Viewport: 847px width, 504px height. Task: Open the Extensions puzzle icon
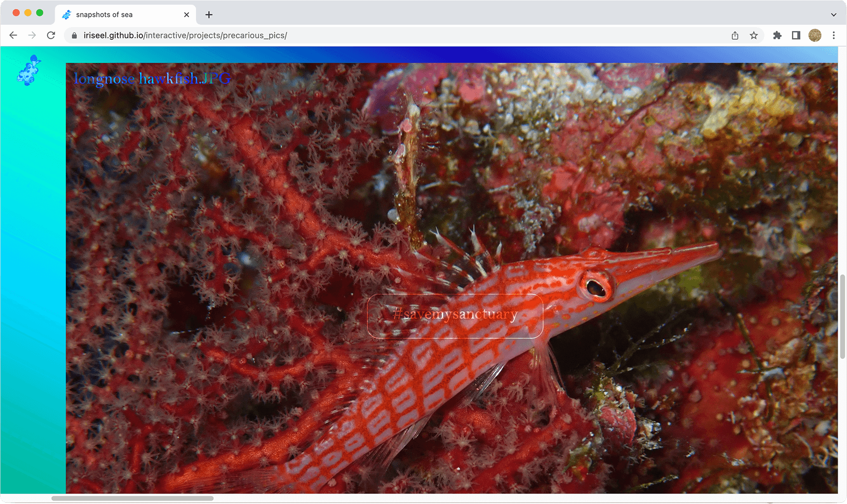tap(777, 35)
